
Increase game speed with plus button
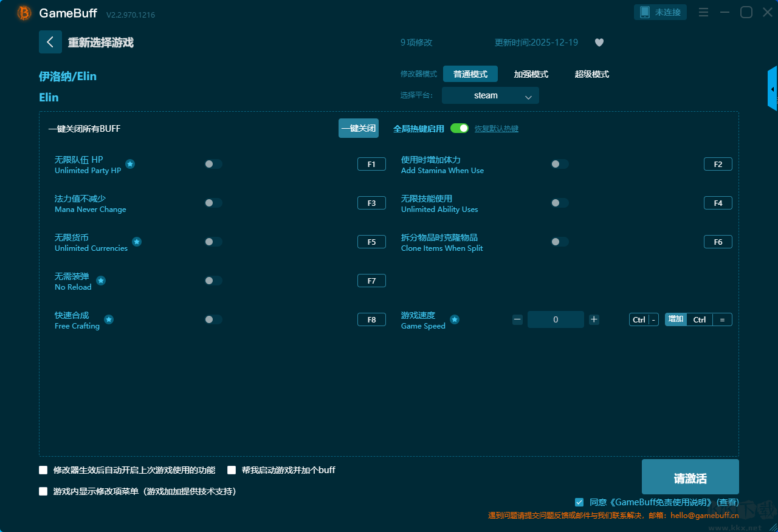coord(594,319)
